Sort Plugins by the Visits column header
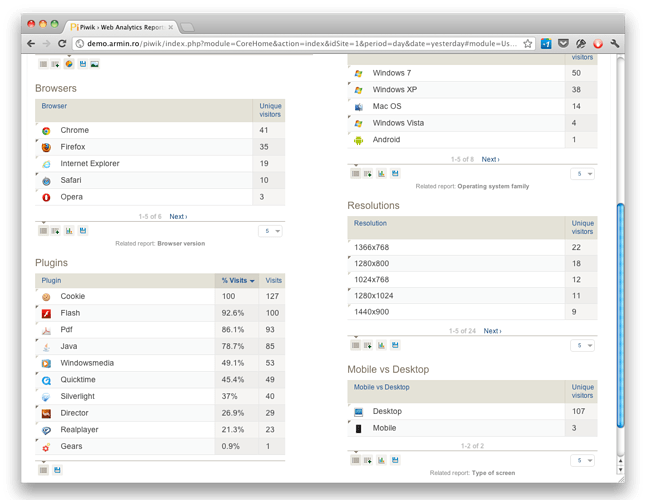This screenshot has height=500, width=647. [273, 281]
